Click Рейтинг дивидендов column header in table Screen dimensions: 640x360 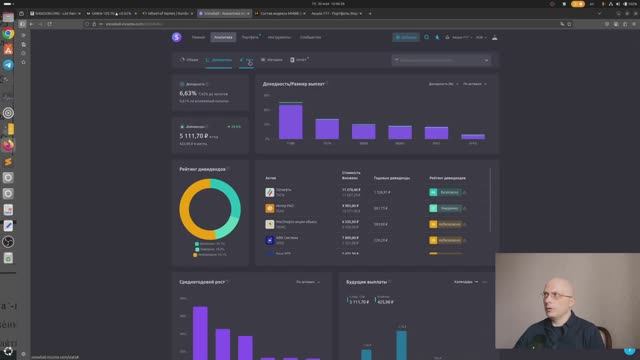click(447, 178)
